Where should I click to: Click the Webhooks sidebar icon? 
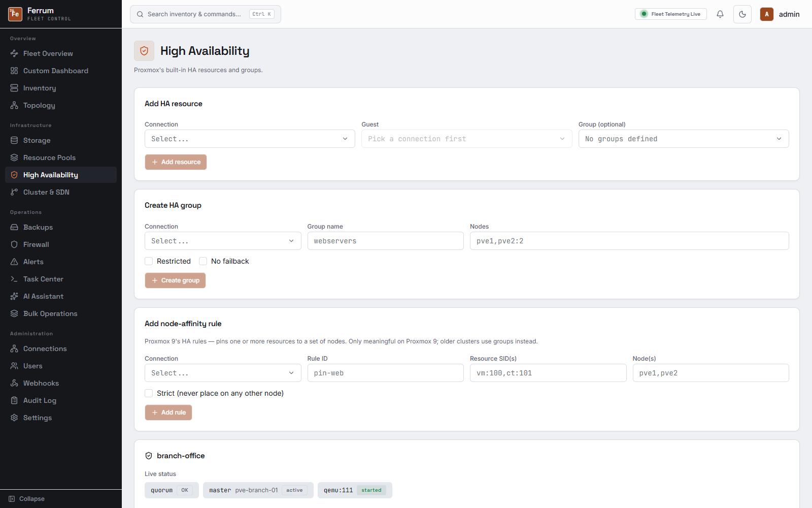point(14,383)
